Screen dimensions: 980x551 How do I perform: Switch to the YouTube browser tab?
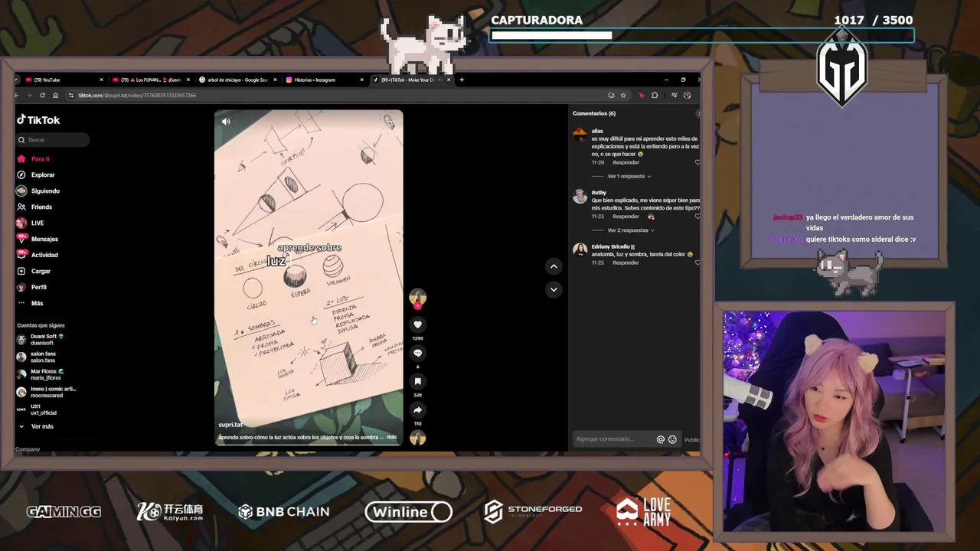[x=63, y=80]
